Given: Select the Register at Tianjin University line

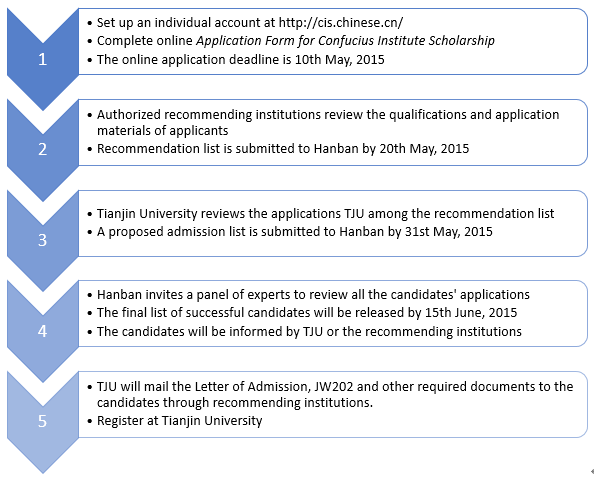Looking at the screenshot, I should (x=179, y=421).
